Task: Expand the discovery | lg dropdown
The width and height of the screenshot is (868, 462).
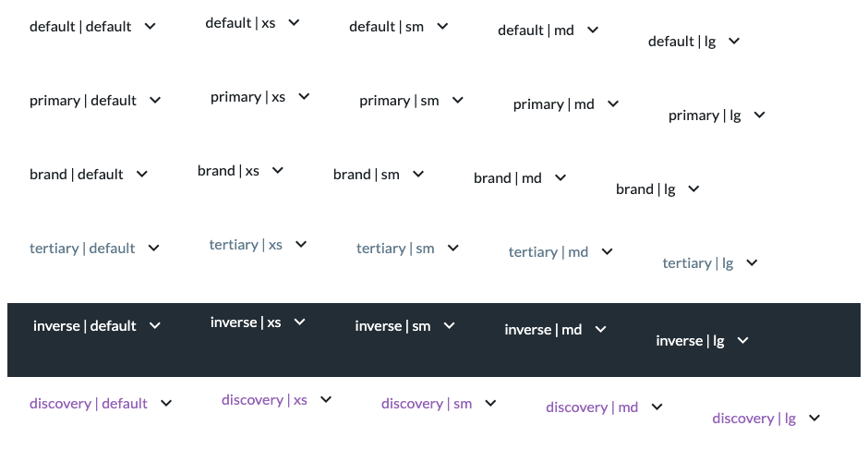Action: pos(766,419)
